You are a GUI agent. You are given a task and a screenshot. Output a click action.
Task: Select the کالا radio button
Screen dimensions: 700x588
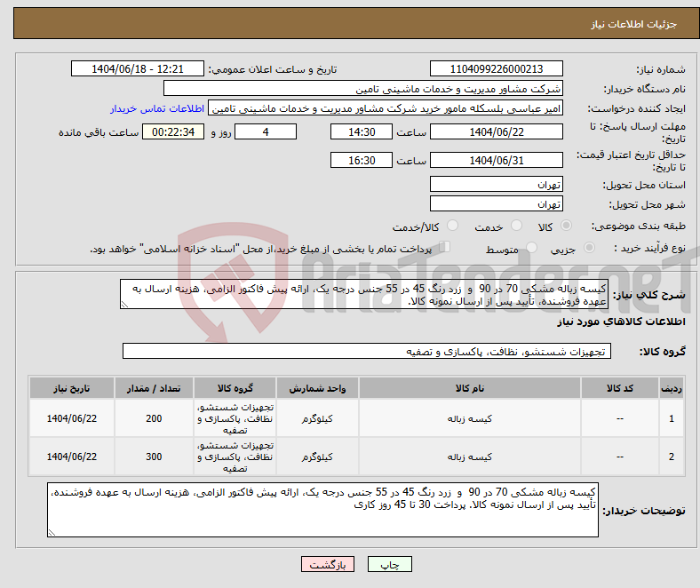[567, 226]
